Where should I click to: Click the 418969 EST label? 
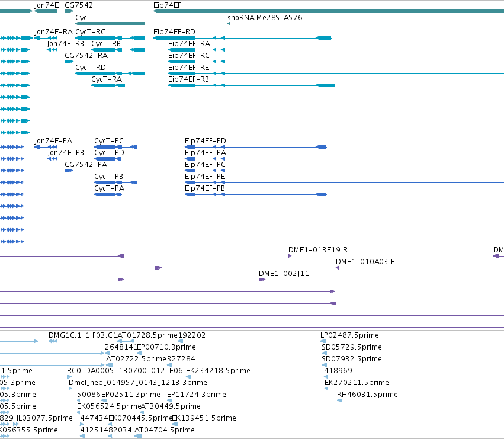[338, 371]
